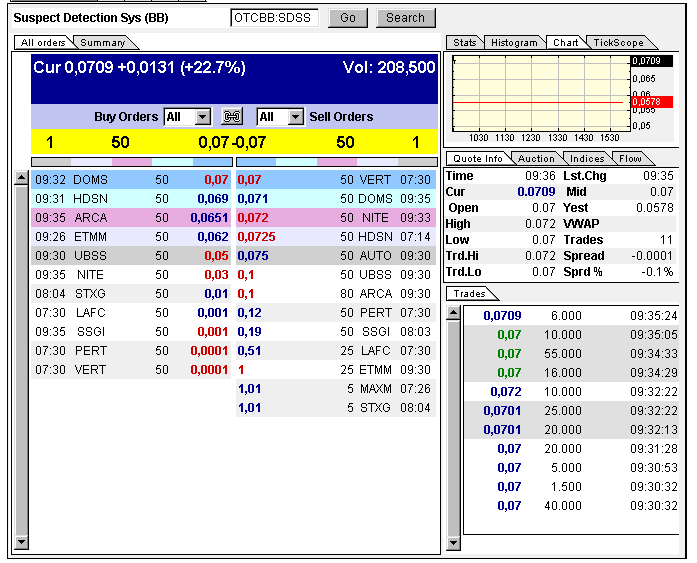Image resolution: width=697 pixels, height=563 pixels.
Task: Click order book scrollbar down arrow
Action: click(x=21, y=543)
